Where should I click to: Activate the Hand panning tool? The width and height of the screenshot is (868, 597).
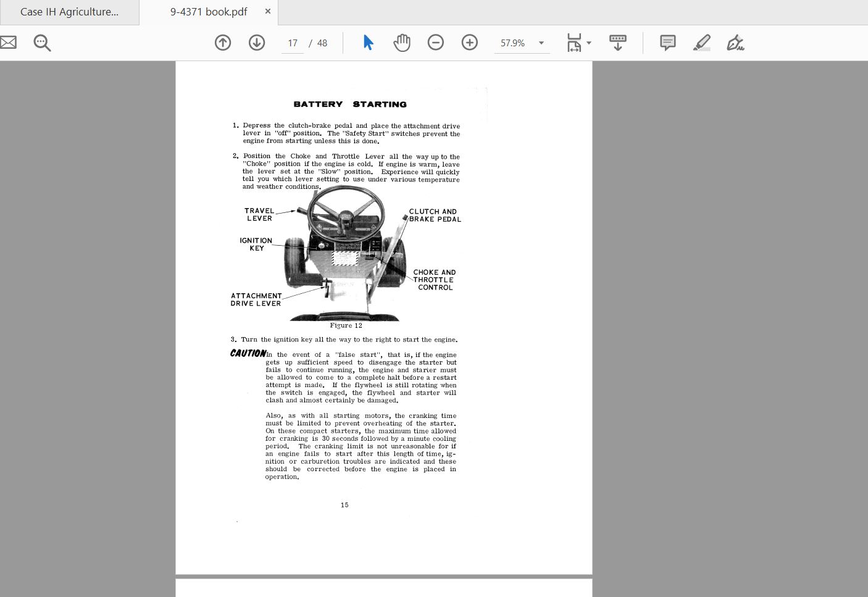(x=402, y=43)
